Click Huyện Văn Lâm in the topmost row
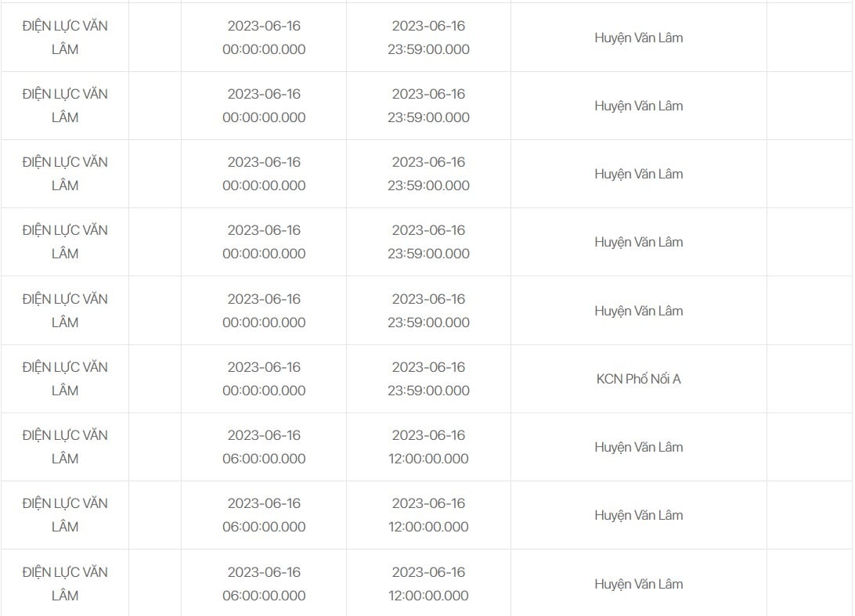855x616 pixels. click(x=639, y=38)
